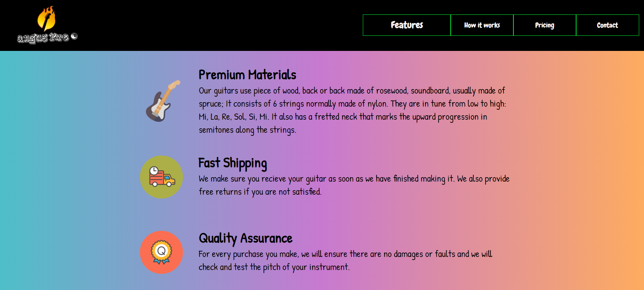Viewport: 644px width, 290px height.
Task: Click the 'Premium Materials' heading
Action: pos(247,74)
